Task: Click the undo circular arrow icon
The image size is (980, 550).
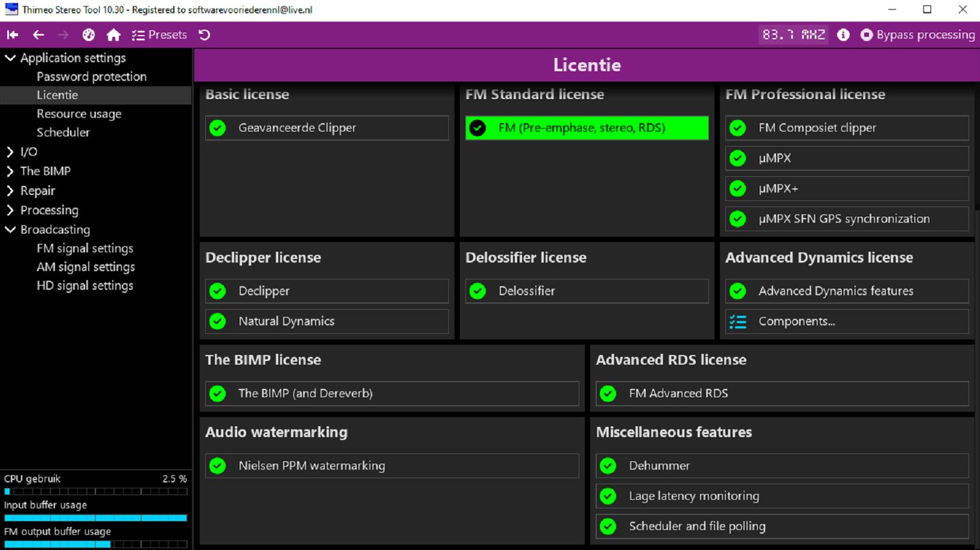Action: coord(205,35)
